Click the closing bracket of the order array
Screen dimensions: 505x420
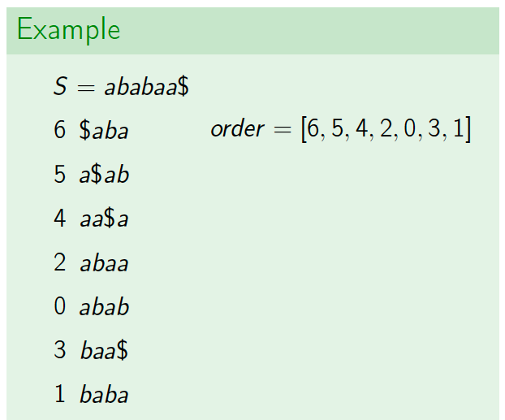tap(468, 129)
